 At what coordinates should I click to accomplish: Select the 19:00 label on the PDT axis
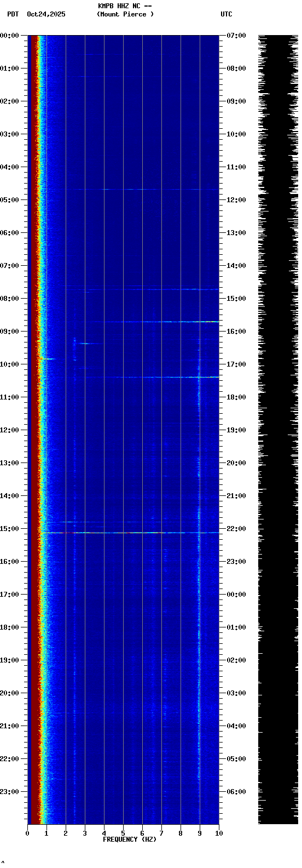tap(9, 660)
